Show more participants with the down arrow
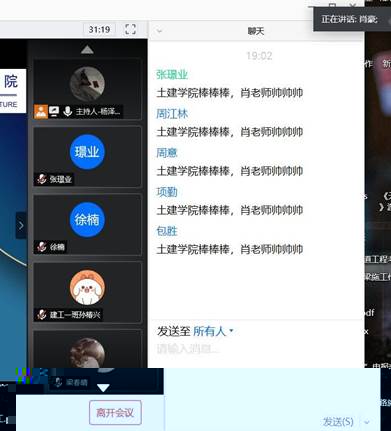The height and width of the screenshot is (431, 391). pyautogui.click(x=103, y=388)
